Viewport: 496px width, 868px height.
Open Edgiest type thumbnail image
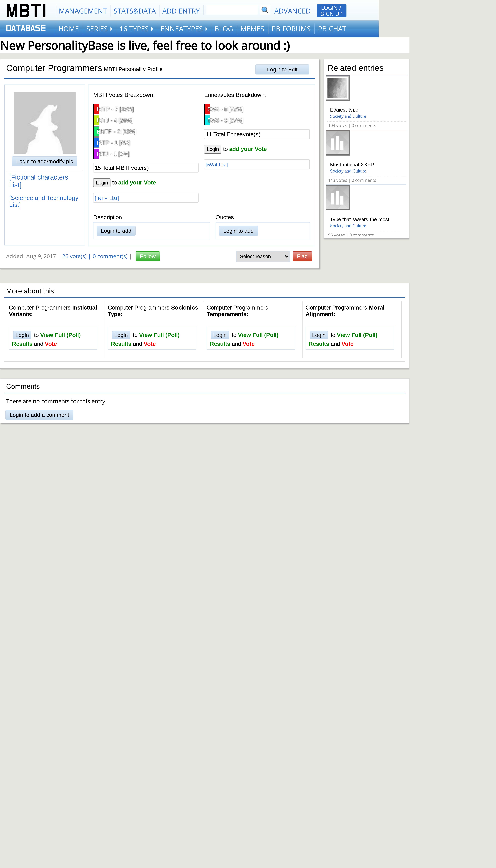(338, 88)
